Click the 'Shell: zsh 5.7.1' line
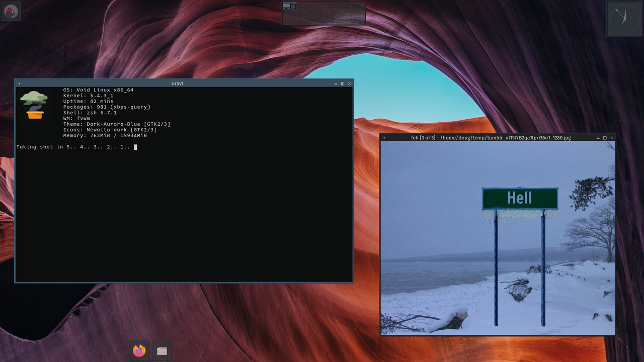This screenshot has height=362, width=644. 90,113
